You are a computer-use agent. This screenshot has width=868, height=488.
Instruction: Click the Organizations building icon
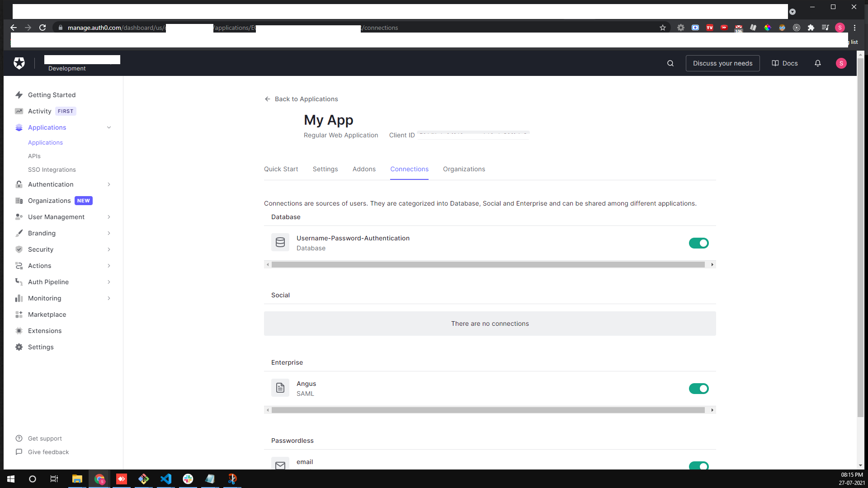tap(19, 201)
